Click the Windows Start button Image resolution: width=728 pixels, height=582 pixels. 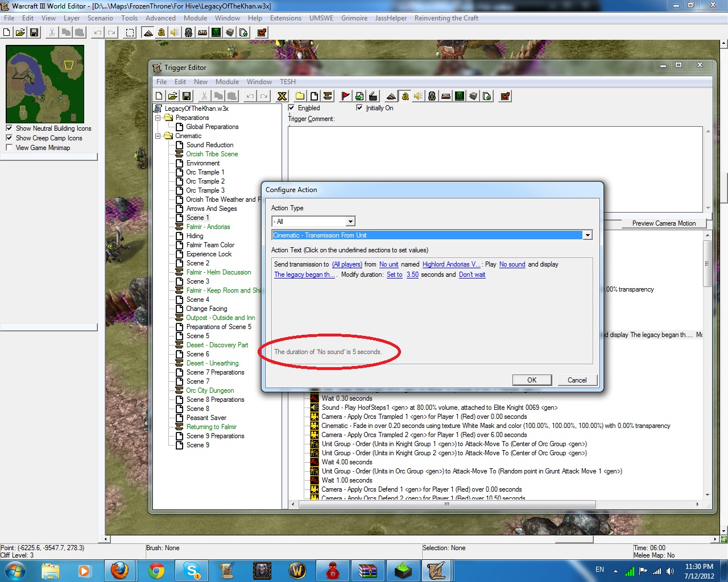(15, 570)
